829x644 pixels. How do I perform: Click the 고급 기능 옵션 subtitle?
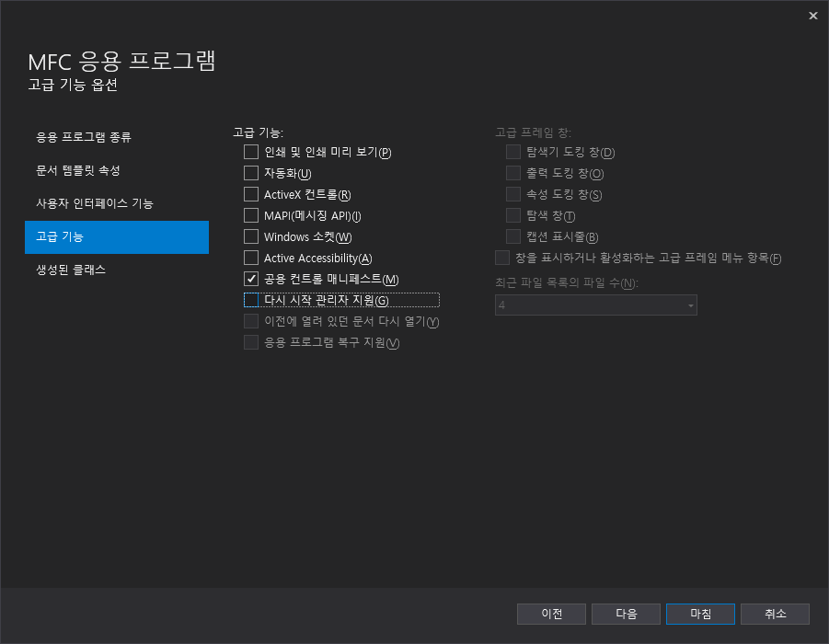[x=73, y=86]
